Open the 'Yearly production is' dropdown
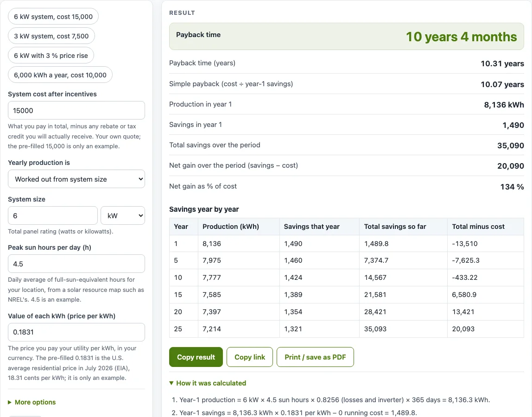 click(76, 179)
